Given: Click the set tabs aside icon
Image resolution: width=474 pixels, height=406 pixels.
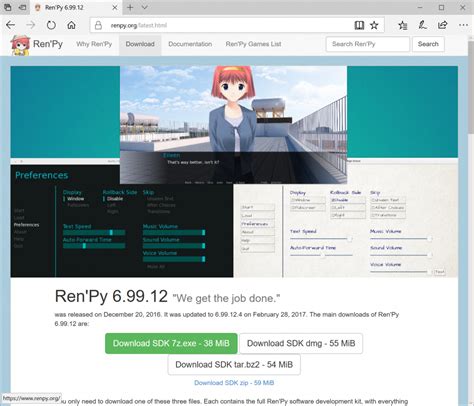Looking at the screenshot, I should [x=22, y=7].
